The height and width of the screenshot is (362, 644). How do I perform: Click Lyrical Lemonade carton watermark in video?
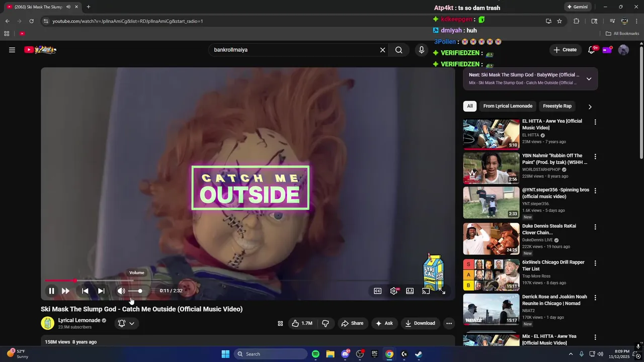point(434,272)
